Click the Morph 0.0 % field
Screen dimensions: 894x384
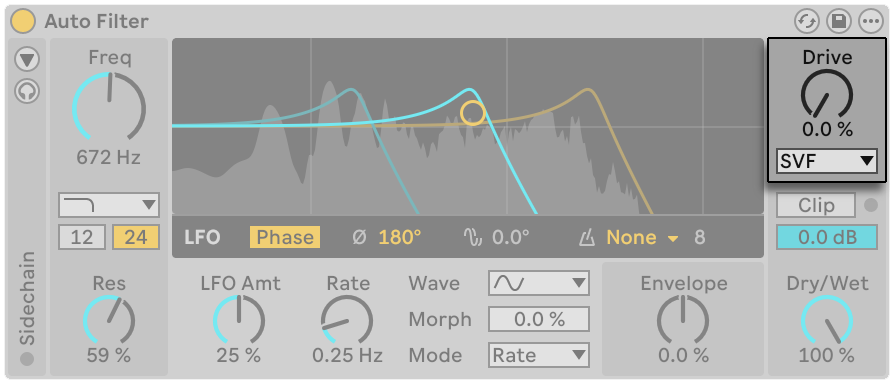(539, 319)
